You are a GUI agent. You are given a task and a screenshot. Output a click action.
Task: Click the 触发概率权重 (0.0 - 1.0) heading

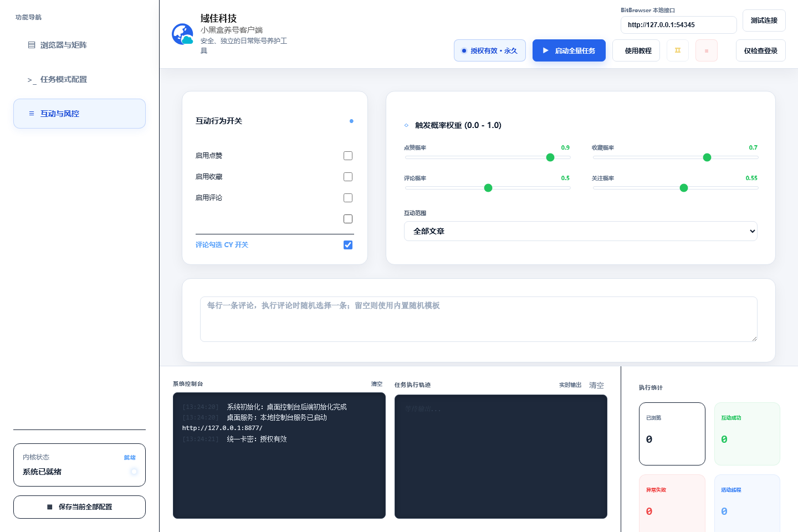click(x=458, y=125)
